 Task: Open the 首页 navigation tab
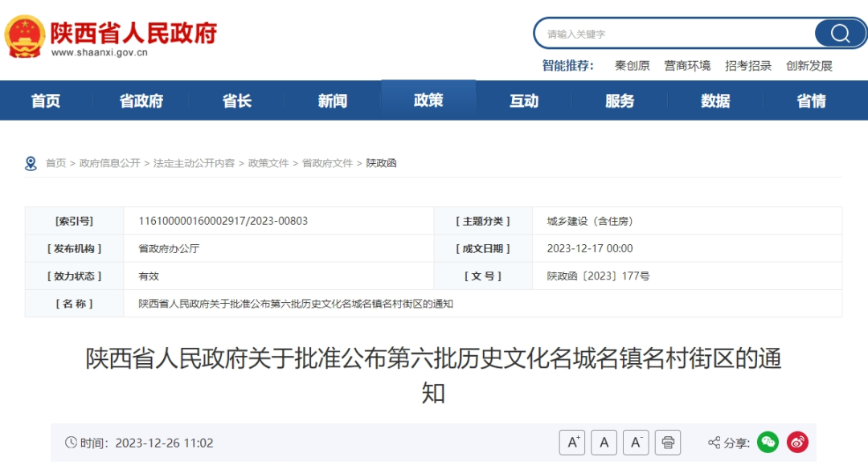45,100
